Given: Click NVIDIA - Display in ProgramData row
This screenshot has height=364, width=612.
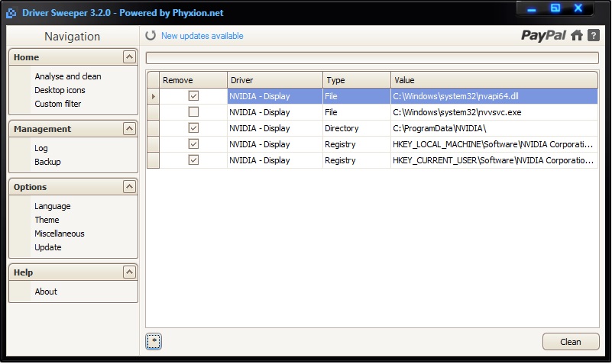Looking at the screenshot, I should [x=275, y=128].
